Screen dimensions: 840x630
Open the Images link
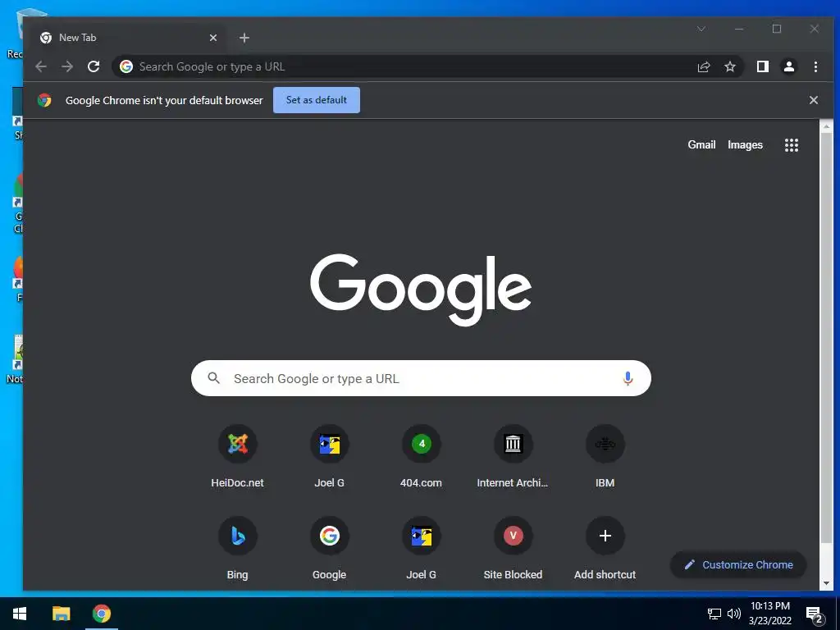[745, 144]
